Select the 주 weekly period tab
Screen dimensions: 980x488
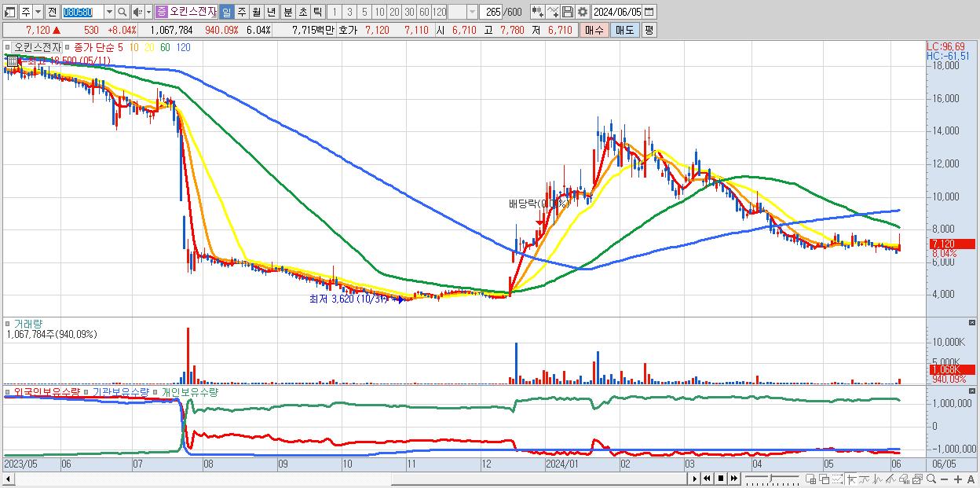click(241, 12)
